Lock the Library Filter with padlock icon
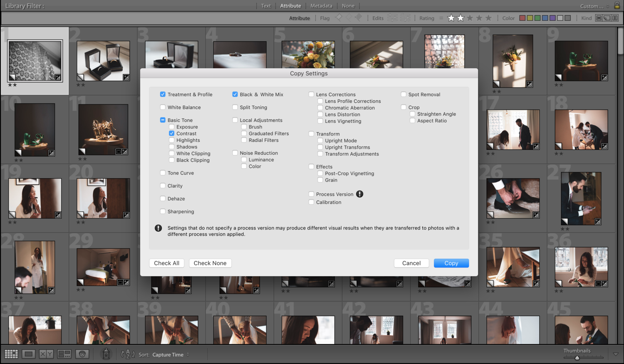The image size is (624, 364). point(617,5)
